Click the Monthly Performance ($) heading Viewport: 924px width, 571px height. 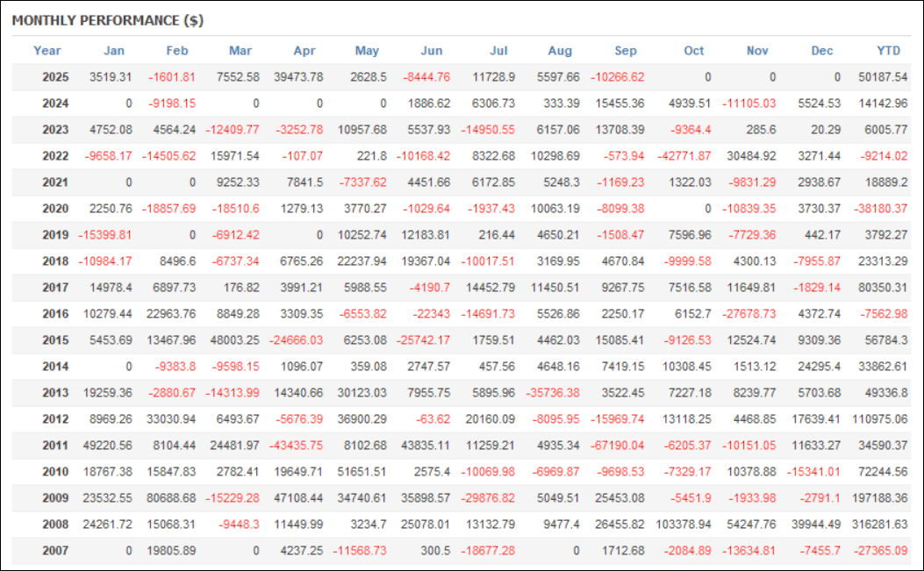[108, 19]
